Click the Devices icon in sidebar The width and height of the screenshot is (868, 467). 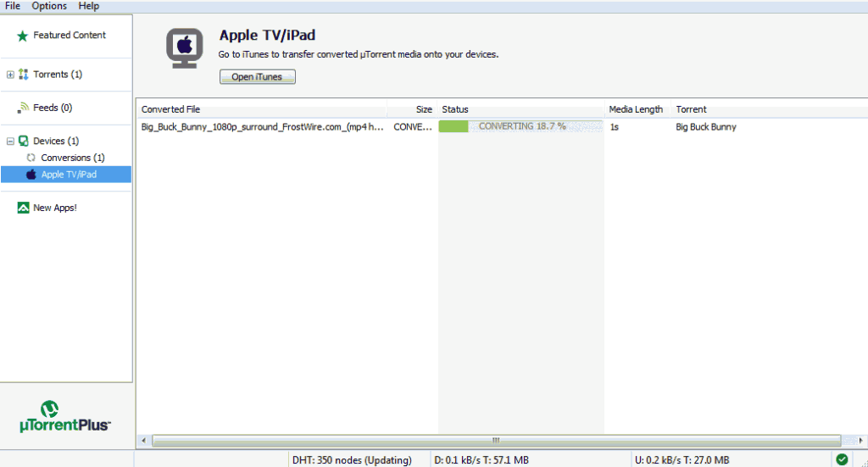click(24, 141)
